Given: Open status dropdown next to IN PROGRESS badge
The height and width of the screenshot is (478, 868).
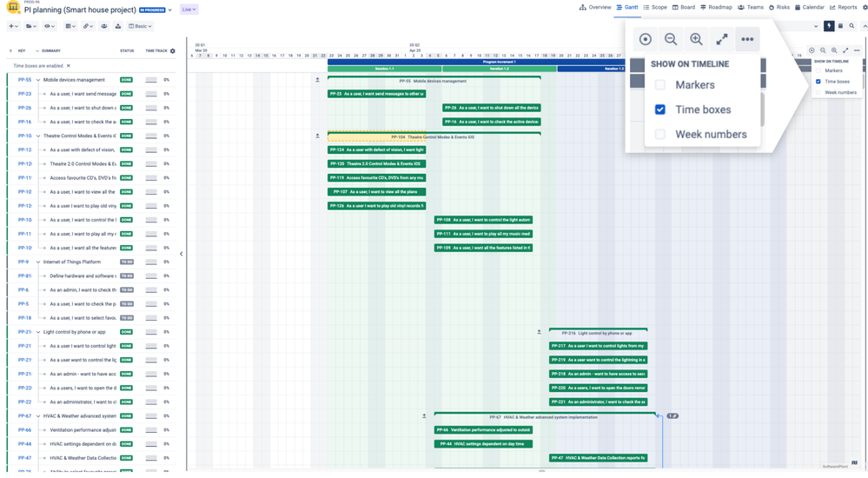Looking at the screenshot, I should tap(170, 10).
